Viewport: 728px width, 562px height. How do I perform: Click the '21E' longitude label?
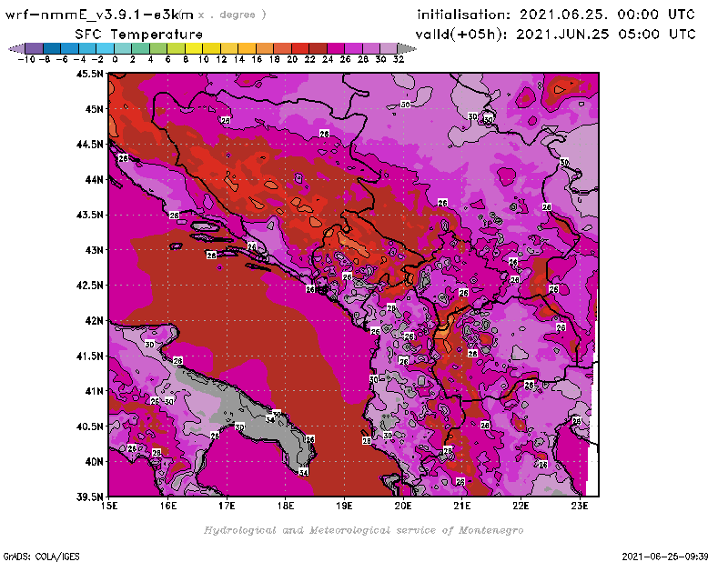pyautogui.click(x=462, y=506)
